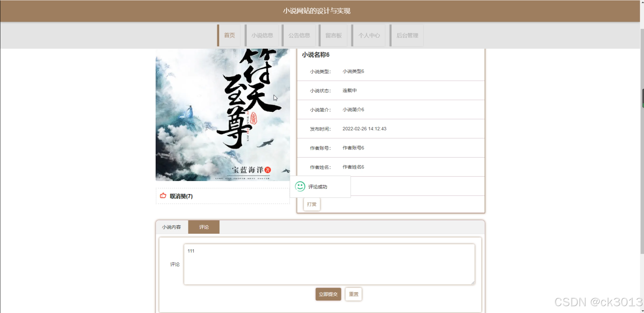Viewport: 644px width, 313px height.
Task: Click the 发布时间 label
Action: pyautogui.click(x=320, y=129)
